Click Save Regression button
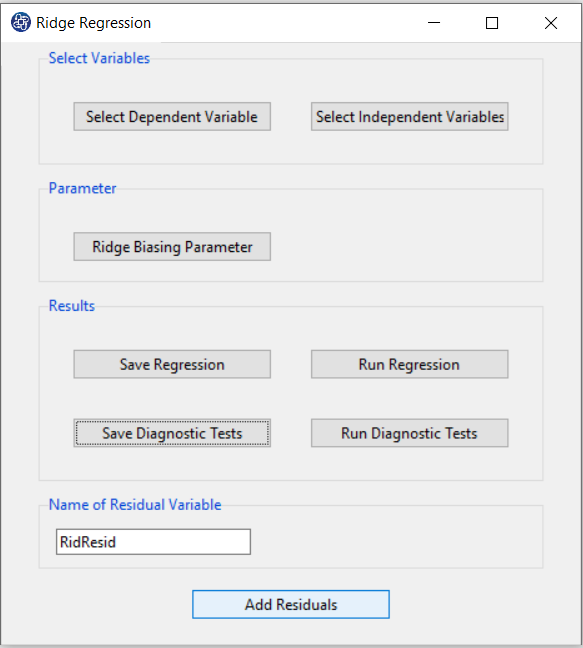Image resolution: width=583 pixels, height=648 pixels. tap(172, 364)
